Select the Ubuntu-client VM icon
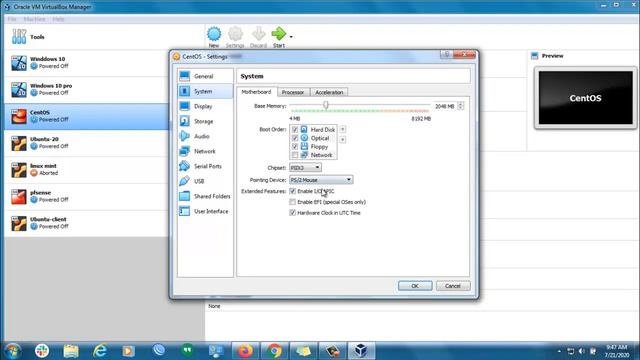Image resolution: width=640 pixels, height=360 pixels. pyautogui.click(x=19, y=223)
